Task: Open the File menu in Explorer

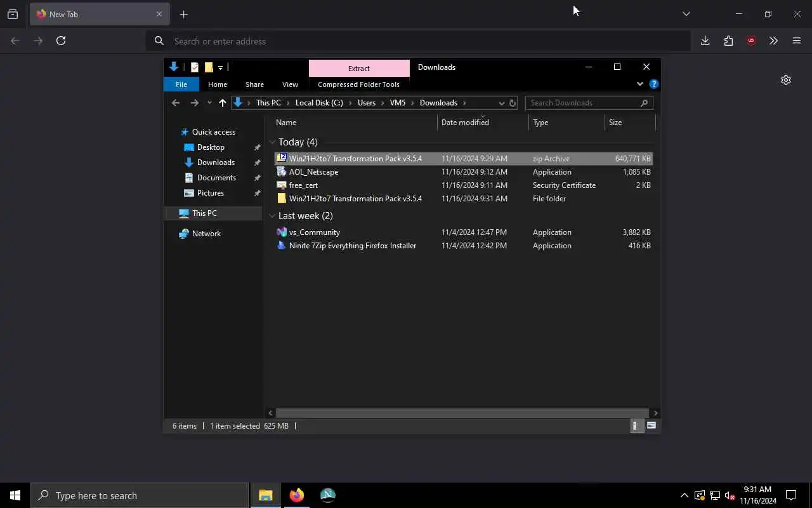Action: (181, 84)
